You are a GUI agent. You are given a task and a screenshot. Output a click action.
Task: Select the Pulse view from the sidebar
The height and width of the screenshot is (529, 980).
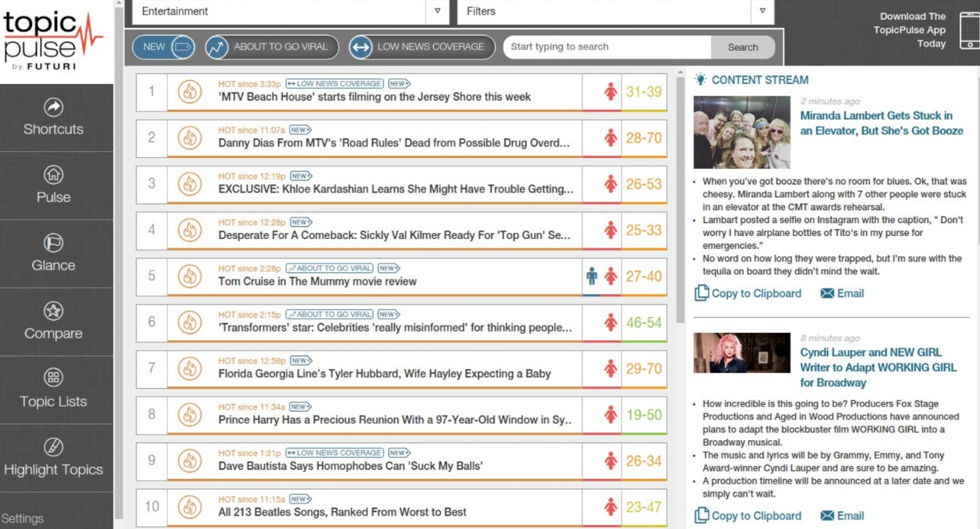(53, 186)
